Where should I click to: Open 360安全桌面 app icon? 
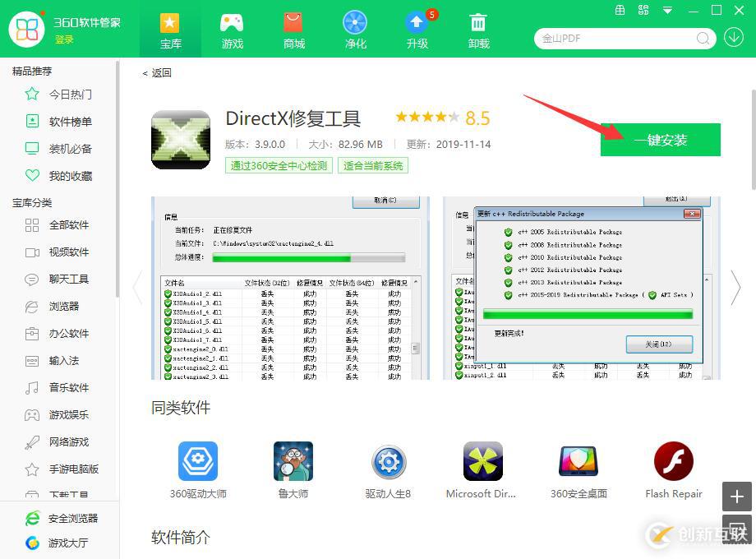tap(579, 461)
